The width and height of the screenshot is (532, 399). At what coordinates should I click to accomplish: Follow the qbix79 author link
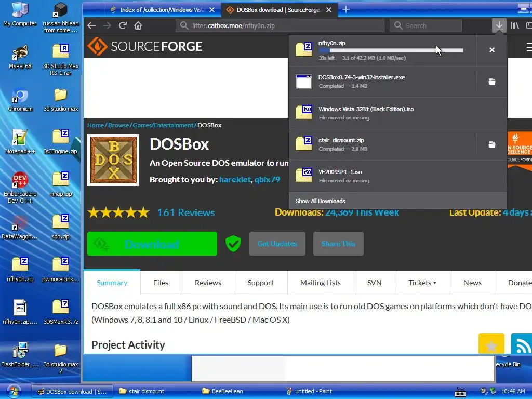point(267,179)
